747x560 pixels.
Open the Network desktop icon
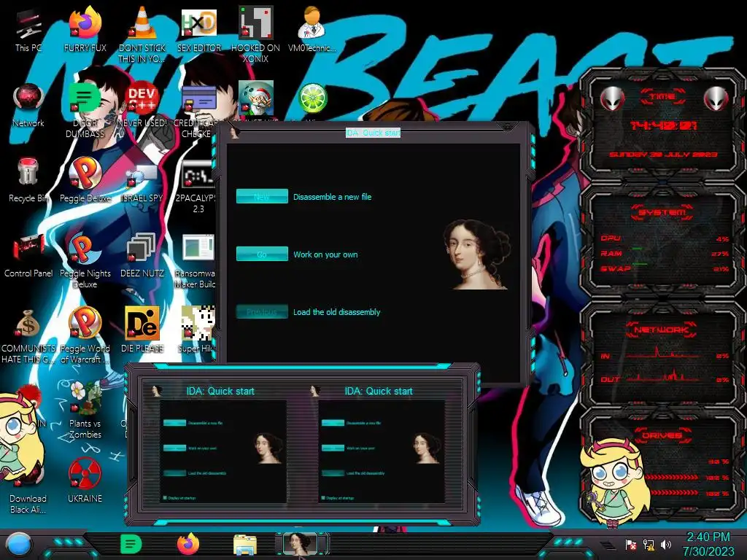[28, 105]
